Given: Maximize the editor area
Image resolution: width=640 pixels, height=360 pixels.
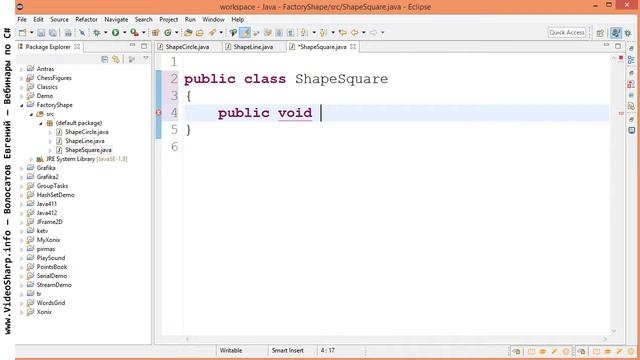Looking at the screenshot, I should (x=618, y=46).
